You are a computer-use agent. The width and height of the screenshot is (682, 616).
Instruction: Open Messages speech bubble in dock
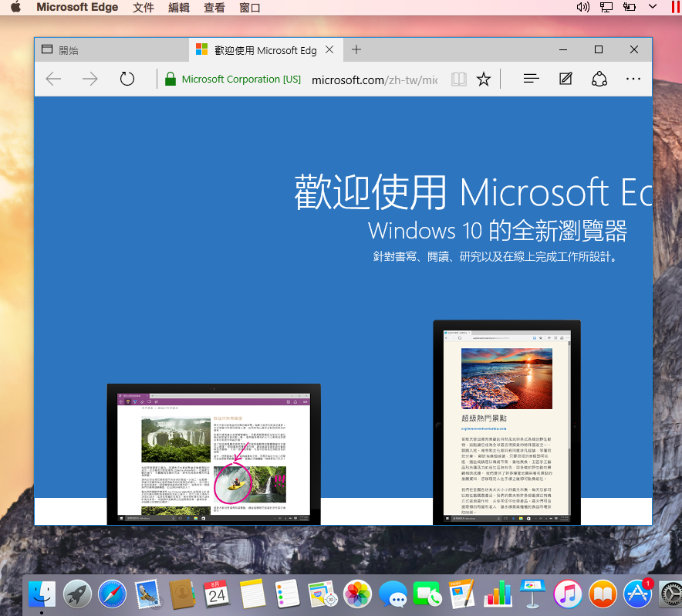click(x=393, y=594)
